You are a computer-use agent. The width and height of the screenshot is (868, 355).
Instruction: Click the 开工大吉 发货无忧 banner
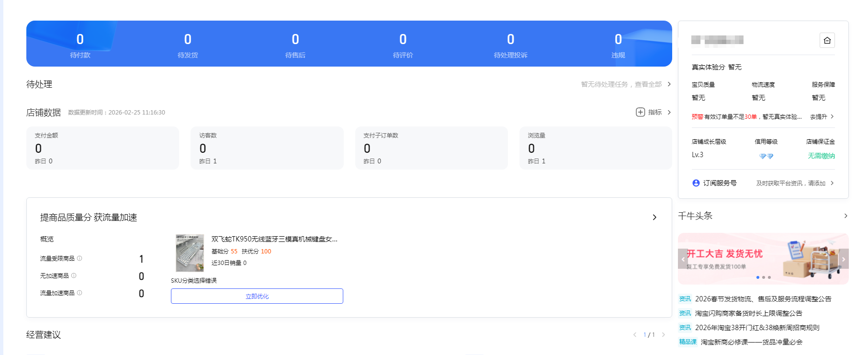(763, 259)
